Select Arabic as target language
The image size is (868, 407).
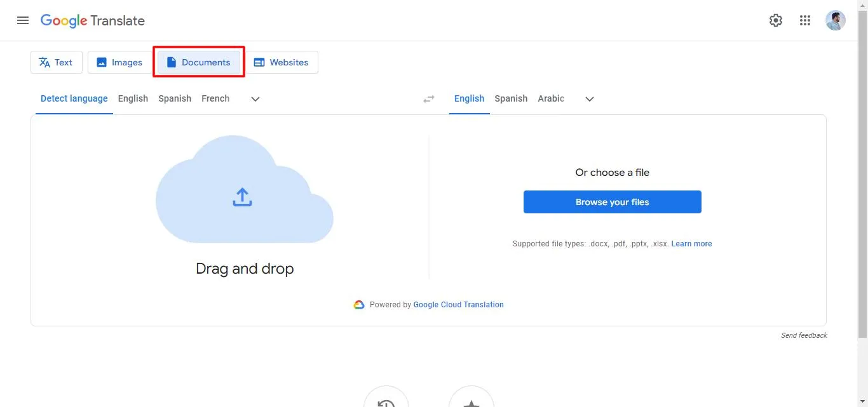[550, 98]
